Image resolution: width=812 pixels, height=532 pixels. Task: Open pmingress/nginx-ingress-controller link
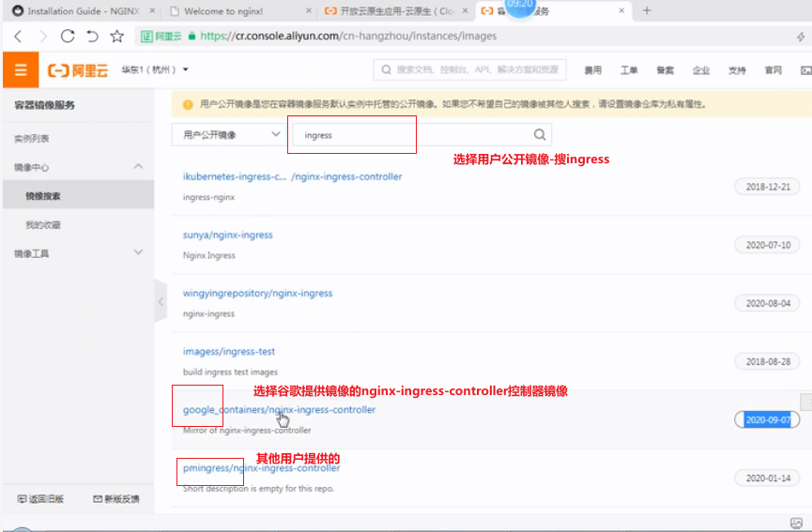261,468
